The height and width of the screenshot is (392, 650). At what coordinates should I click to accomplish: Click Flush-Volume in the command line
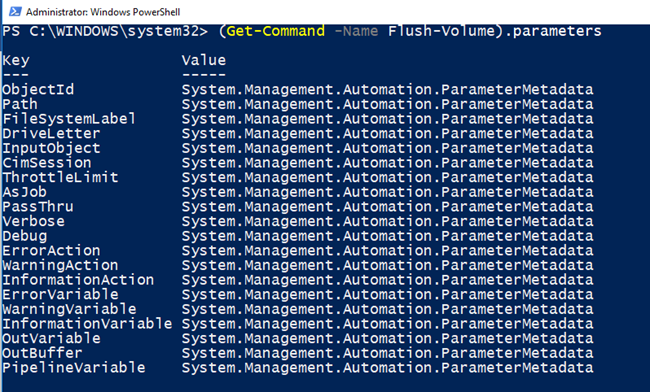441,31
